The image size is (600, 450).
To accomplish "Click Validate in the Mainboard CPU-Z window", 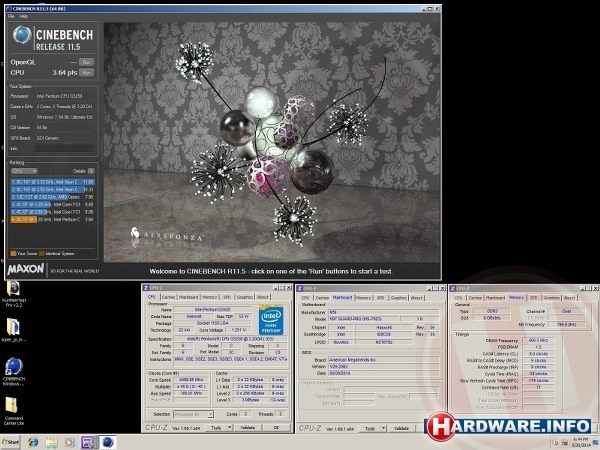I will pyautogui.click(x=401, y=429).
